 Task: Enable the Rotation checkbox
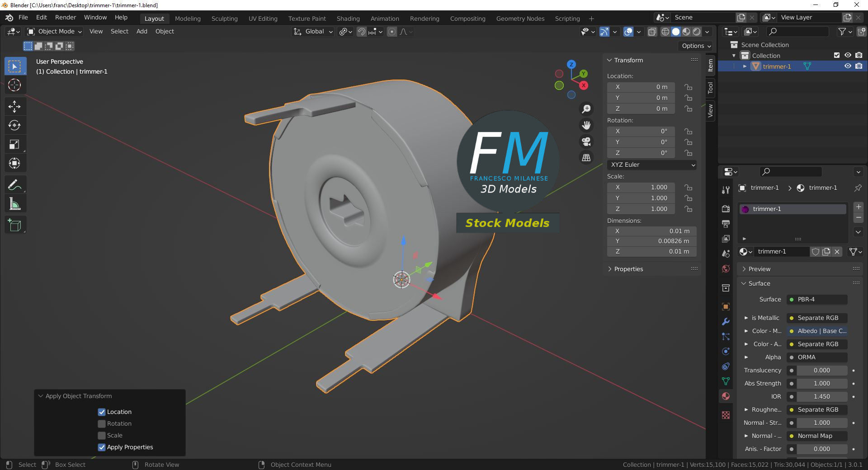click(102, 423)
